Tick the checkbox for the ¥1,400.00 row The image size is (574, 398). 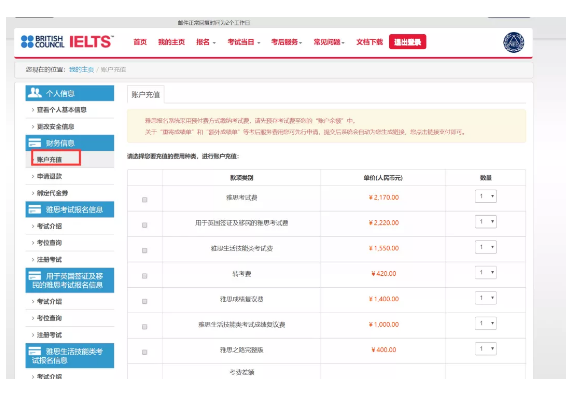click(145, 301)
